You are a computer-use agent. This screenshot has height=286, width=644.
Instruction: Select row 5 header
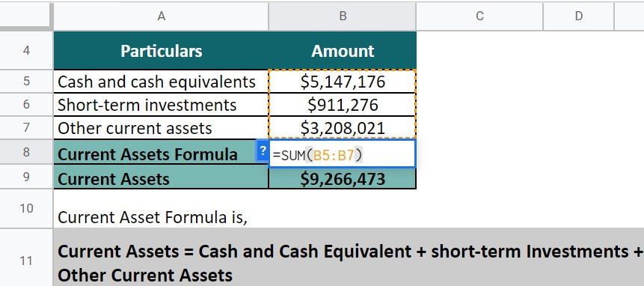tap(26, 81)
